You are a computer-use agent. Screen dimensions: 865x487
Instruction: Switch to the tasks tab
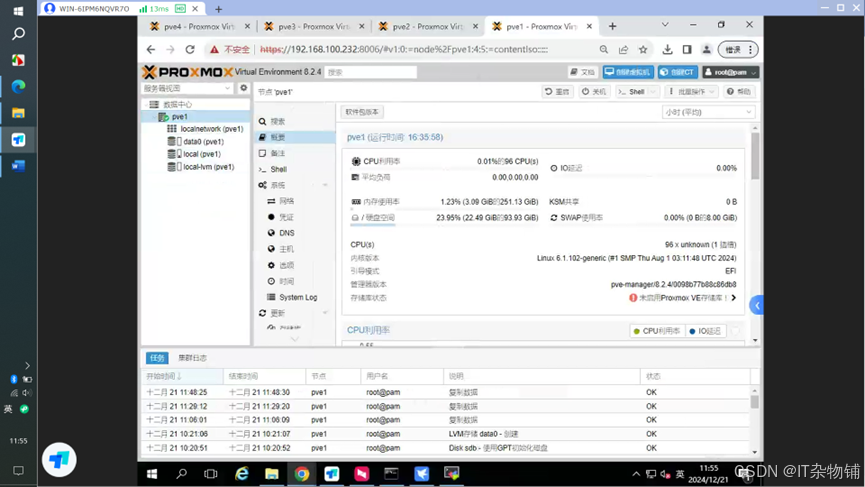click(x=157, y=358)
